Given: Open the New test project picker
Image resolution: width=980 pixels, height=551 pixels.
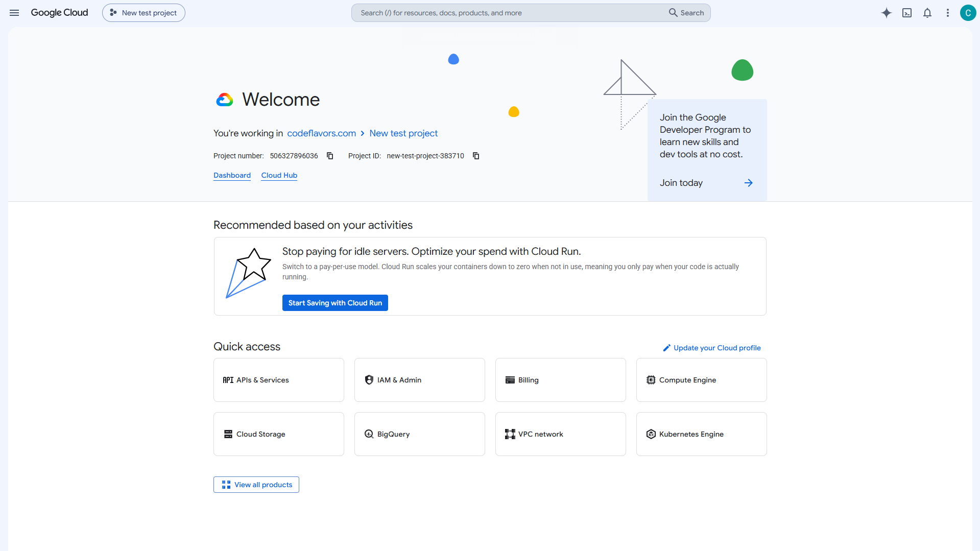Looking at the screenshot, I should (x=144, y=13).
